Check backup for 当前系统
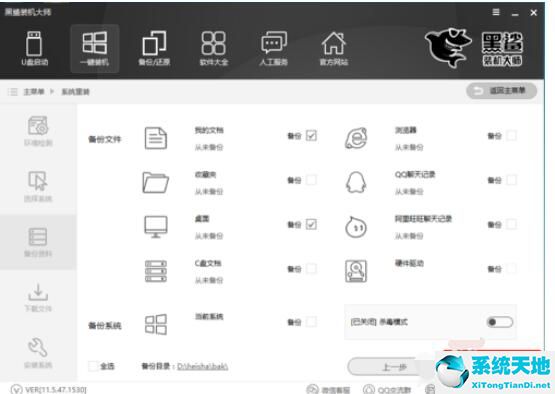555x394 pixels. click(x=311, y=322)
